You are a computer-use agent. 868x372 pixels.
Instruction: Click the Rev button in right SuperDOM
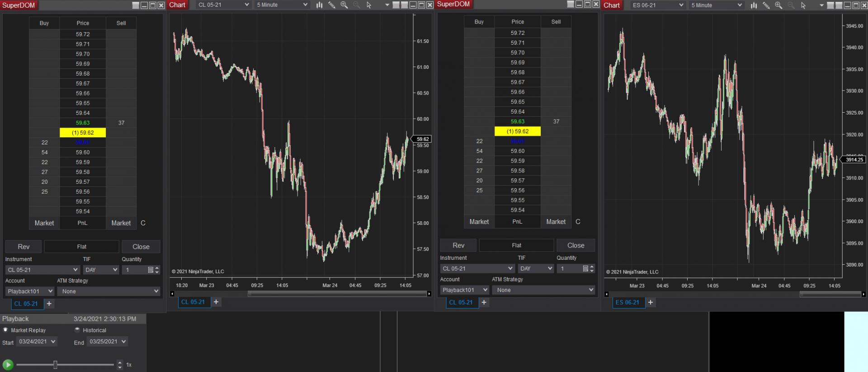click(x=458, y=245)
